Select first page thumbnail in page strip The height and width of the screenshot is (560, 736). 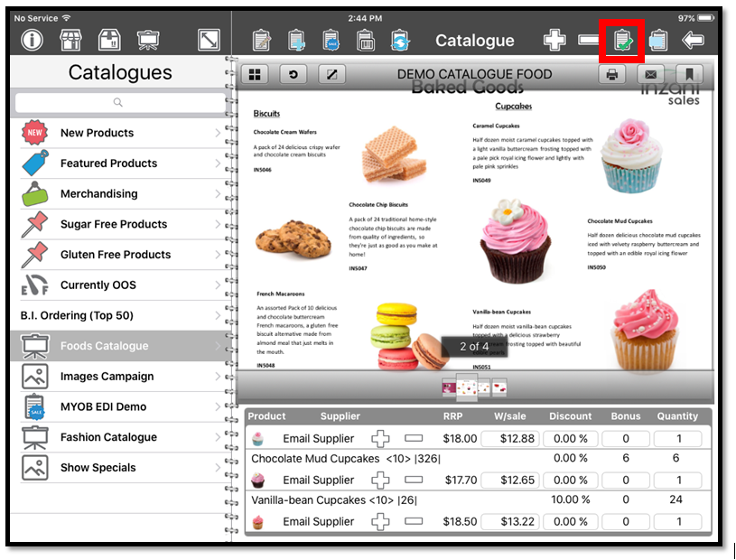[x=449, y=387]
